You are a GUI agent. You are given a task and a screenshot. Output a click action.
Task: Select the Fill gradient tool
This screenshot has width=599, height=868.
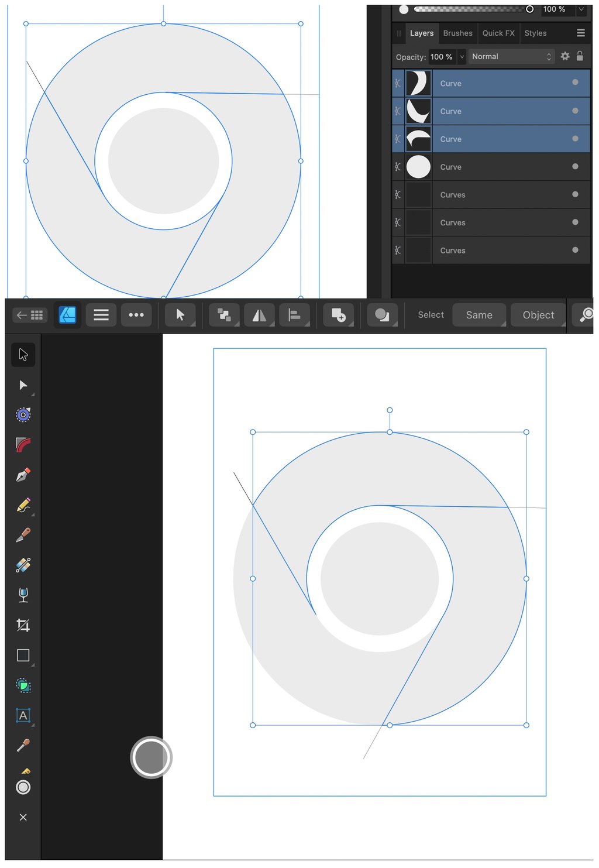(x=23, y=565)
